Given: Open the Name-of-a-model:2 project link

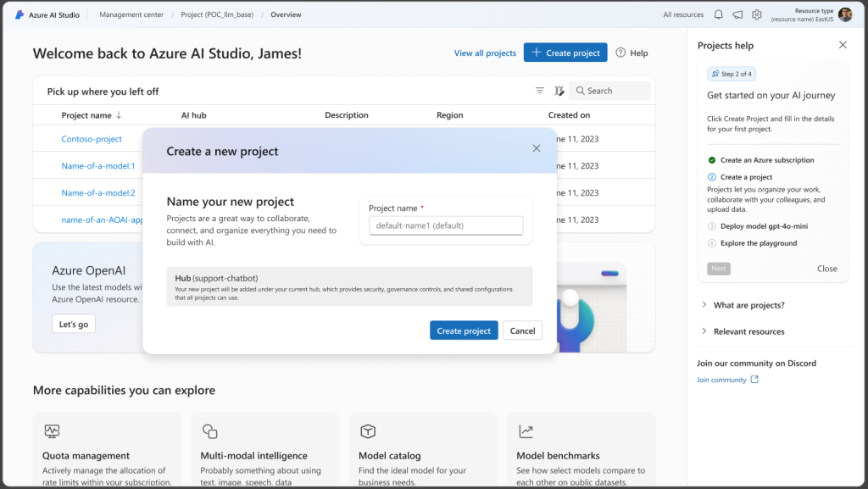Looking at the screenshot, I should tap(98, 192).
